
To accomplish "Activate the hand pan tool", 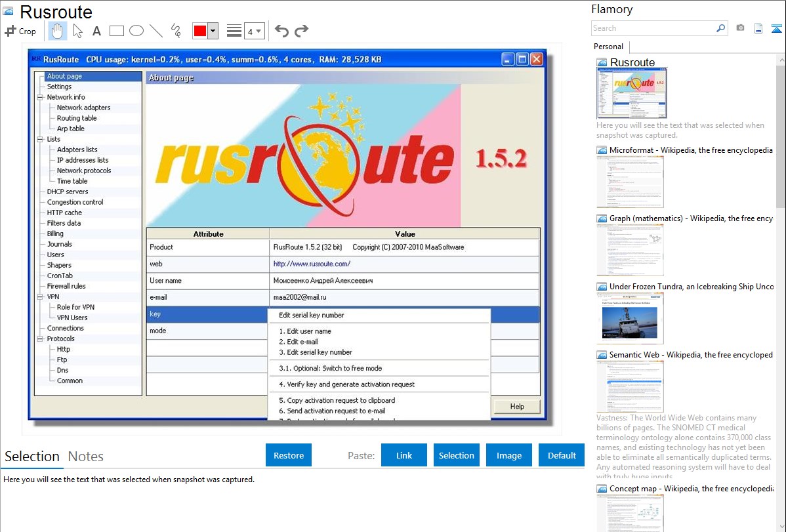I will click(57, 31).
